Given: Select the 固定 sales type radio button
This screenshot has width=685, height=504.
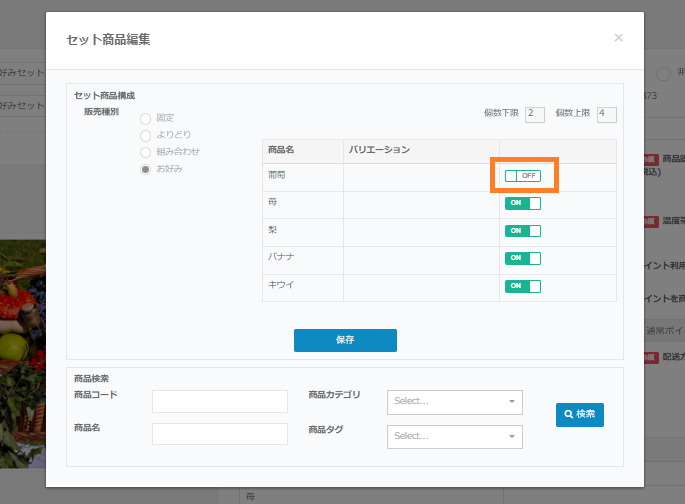Looking at the screenshot, I should (x=146, y=118).
